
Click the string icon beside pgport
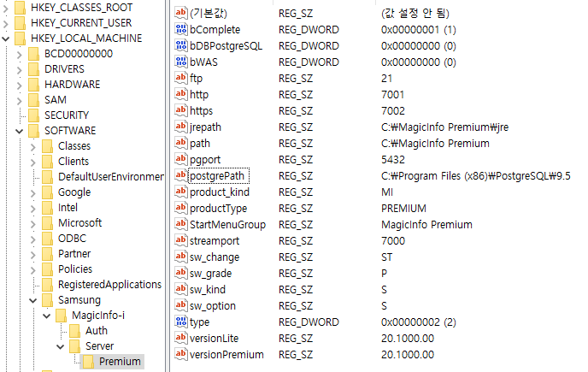pyautogui.click(x=180, y=159)
